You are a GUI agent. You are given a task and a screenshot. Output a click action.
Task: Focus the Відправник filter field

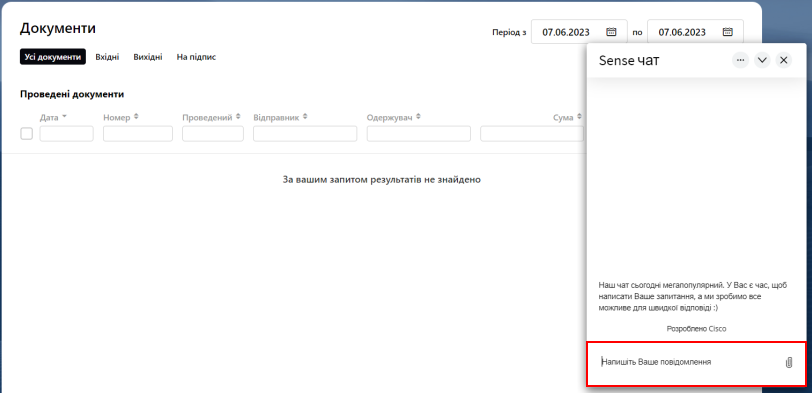coord(305,134)
